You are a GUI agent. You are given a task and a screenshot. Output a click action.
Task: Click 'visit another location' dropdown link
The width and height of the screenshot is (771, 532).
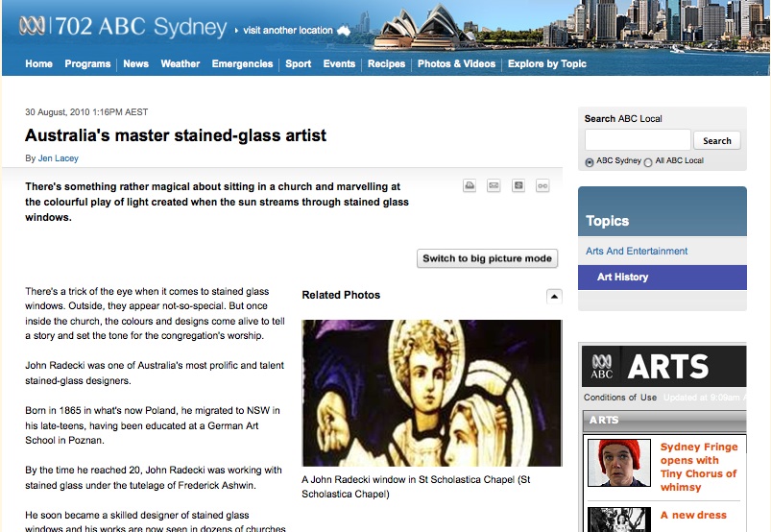pyautogui.click(x=288, y=31)
